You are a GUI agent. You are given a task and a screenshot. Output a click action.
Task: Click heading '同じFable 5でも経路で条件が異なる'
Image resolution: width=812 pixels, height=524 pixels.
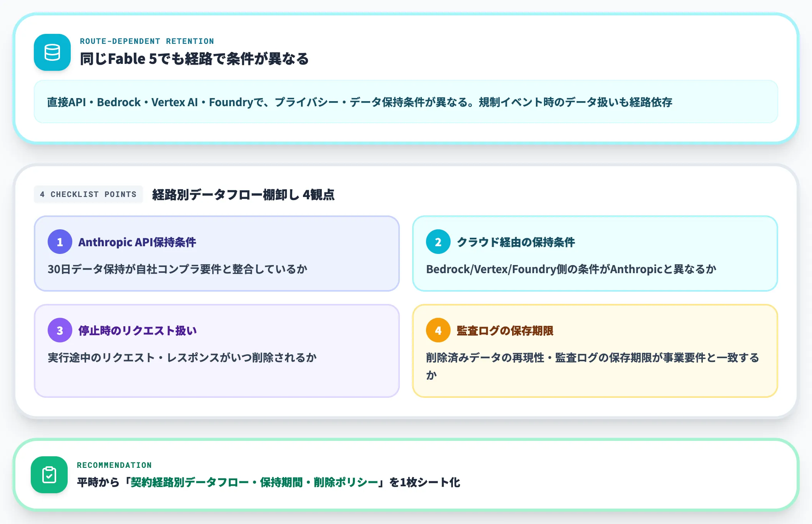tap(194, 59)
